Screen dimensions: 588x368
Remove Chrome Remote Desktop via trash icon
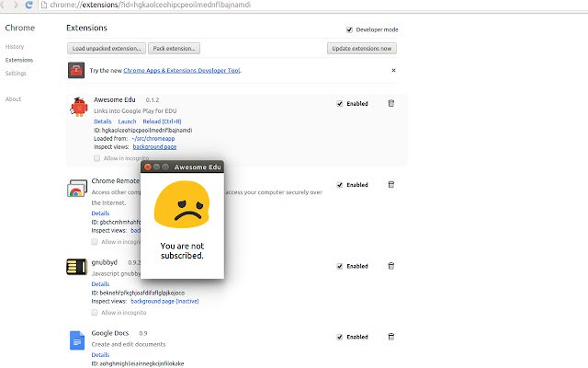click(390, 184)
